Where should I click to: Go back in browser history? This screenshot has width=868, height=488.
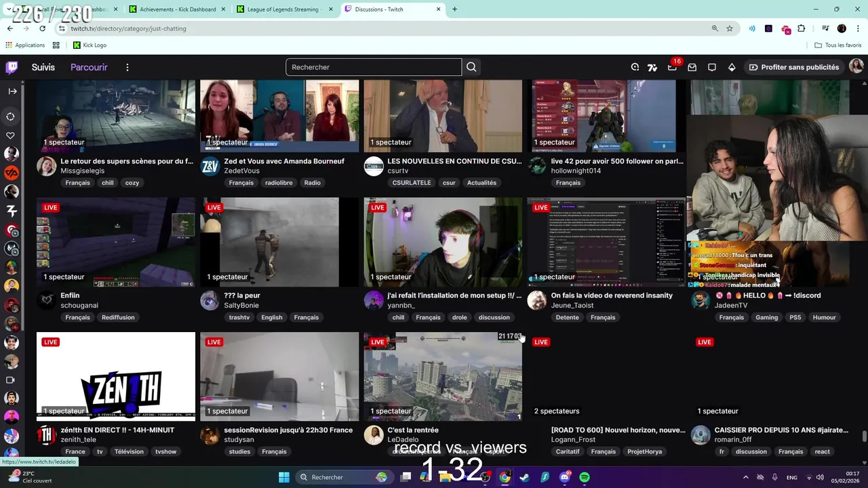point(10,28)
